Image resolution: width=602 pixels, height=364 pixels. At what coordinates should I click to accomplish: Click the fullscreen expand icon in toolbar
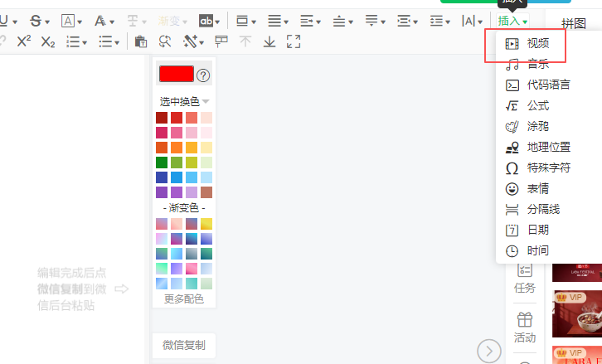click(294, 41)
